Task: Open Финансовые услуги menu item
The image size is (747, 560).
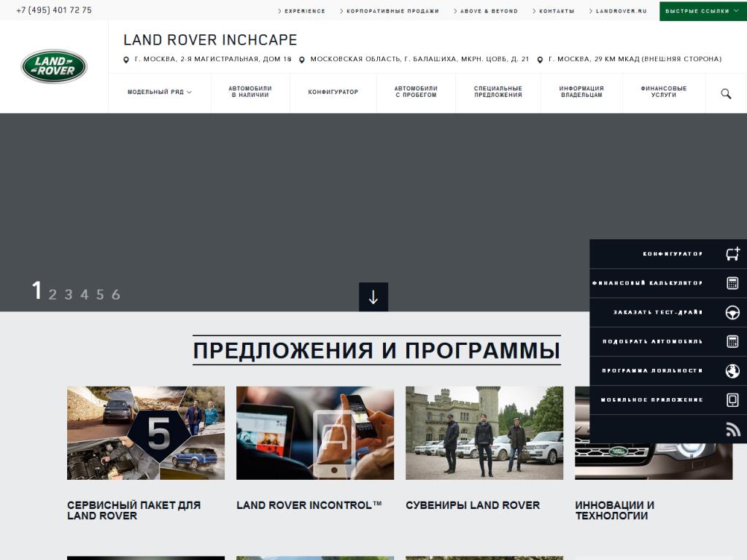Action: pyautogui.click(x=664, y=92)
